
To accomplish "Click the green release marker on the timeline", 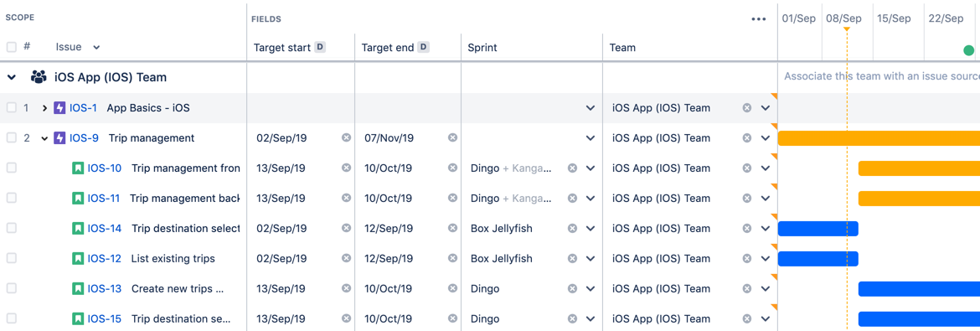I will 969,50.
